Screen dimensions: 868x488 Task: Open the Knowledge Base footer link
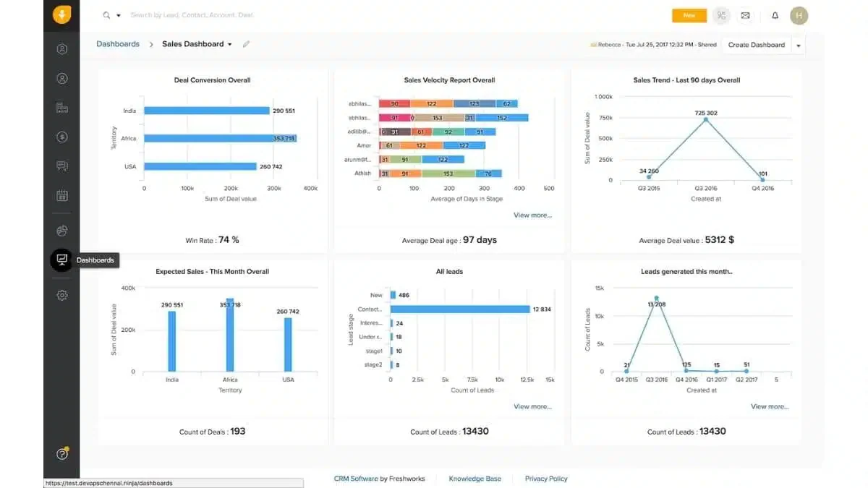(475, 479)
